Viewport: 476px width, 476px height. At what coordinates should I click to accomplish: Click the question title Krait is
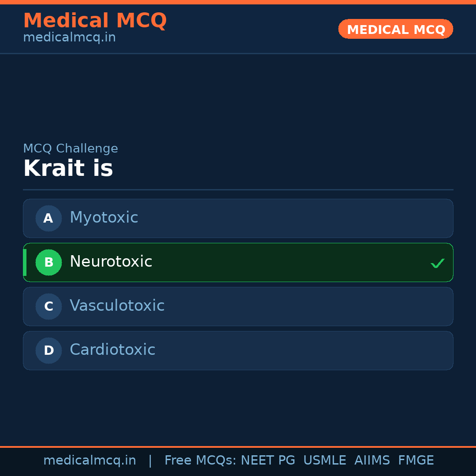68,168
